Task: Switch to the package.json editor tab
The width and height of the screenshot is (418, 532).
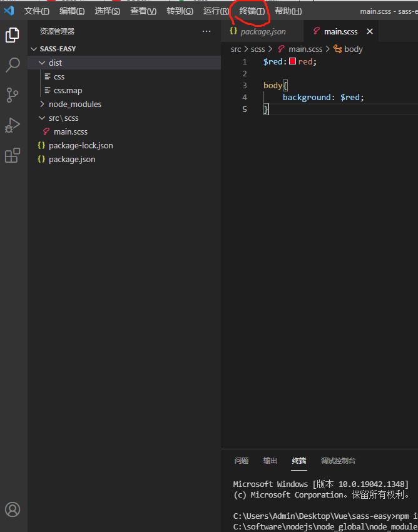Action: point(263,31)
